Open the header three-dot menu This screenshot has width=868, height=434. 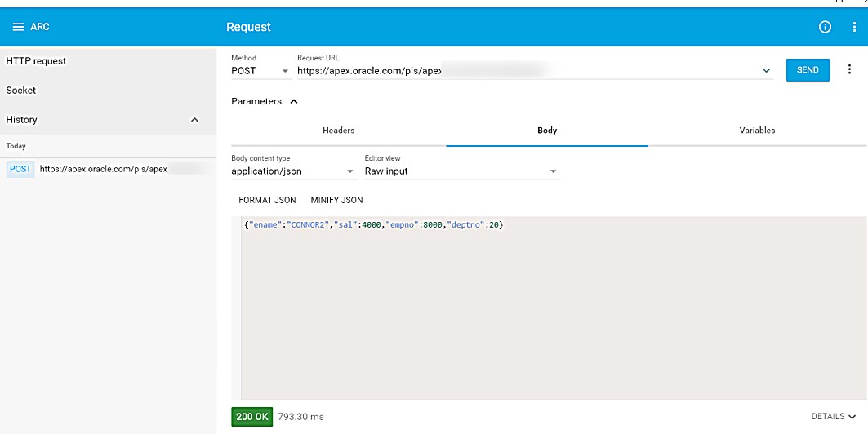click(x=854, y=27)
